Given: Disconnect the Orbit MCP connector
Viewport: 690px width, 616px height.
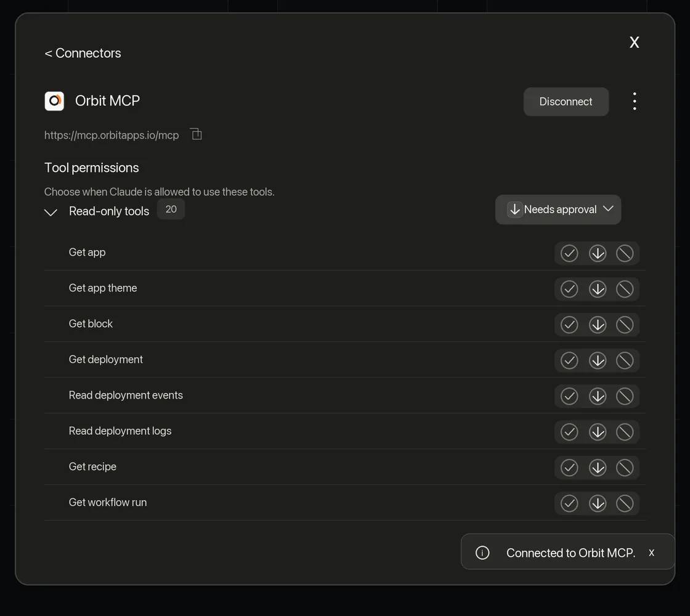Looking at the screenshot, I should tap(566, 102).
